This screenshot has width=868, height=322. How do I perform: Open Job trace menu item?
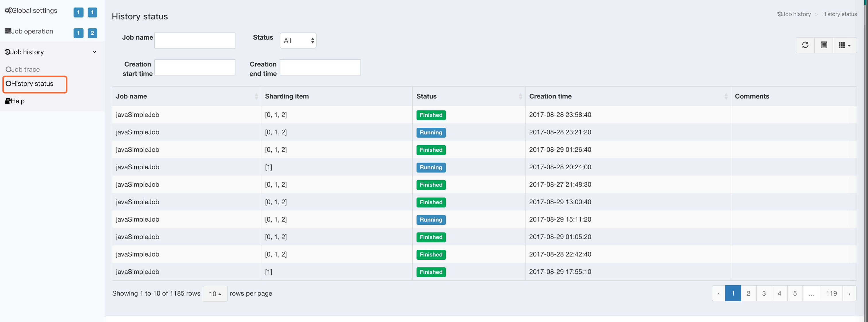23,69
